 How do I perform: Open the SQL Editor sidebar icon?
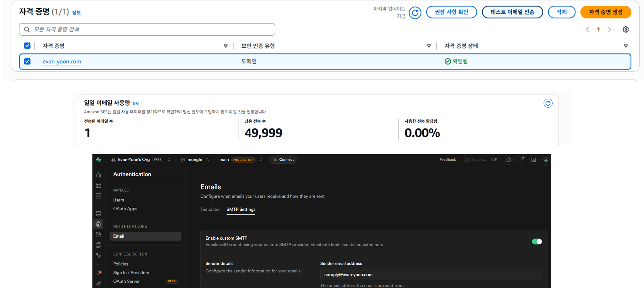(x=99, y=196)
